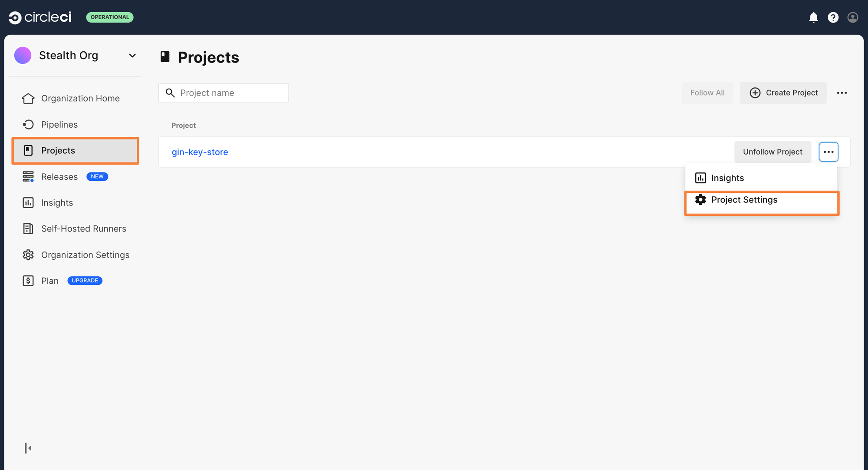Open the three-dot project options menu
Screen dimensions: 868x470
click(828, 152)
